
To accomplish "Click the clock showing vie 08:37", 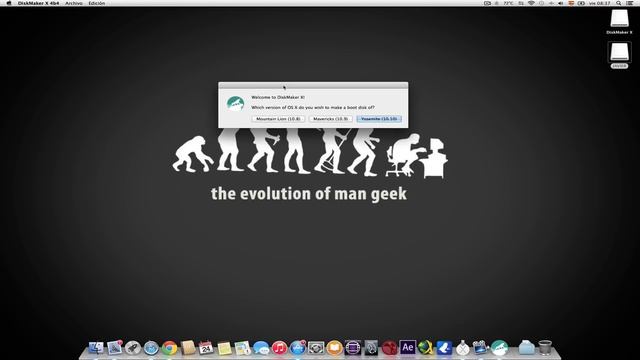I will point(599,3).
